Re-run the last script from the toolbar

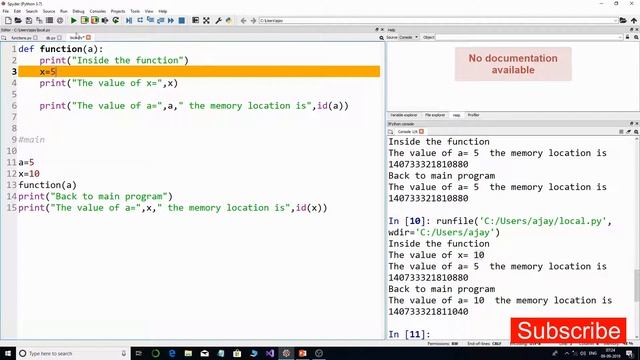[116, 20]
